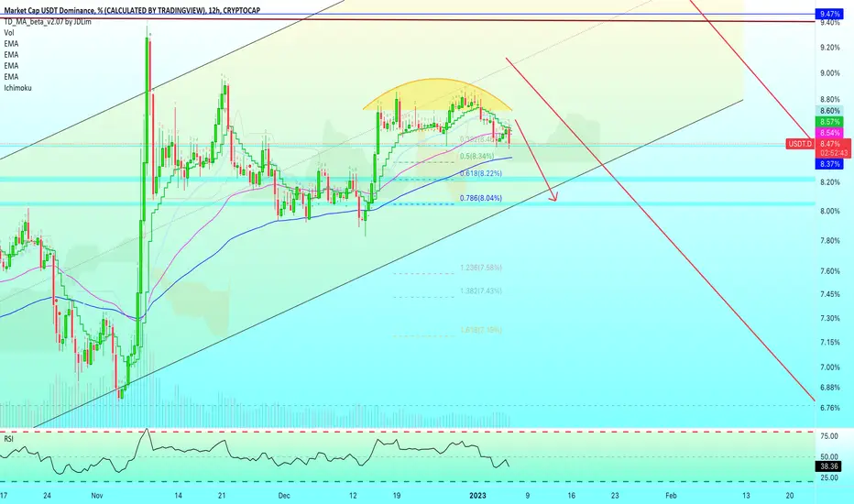Select the TD_MA_beta_v2.07 by JDLim indicator label

(48, 22)
